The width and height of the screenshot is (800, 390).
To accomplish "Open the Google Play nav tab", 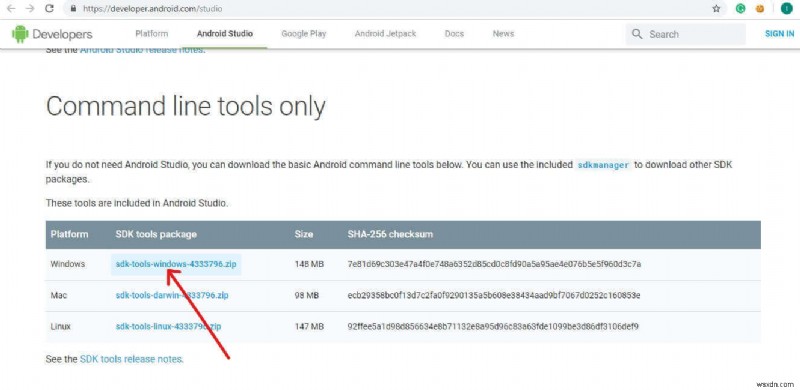I will pyautogui.click(x=304, y=34).
